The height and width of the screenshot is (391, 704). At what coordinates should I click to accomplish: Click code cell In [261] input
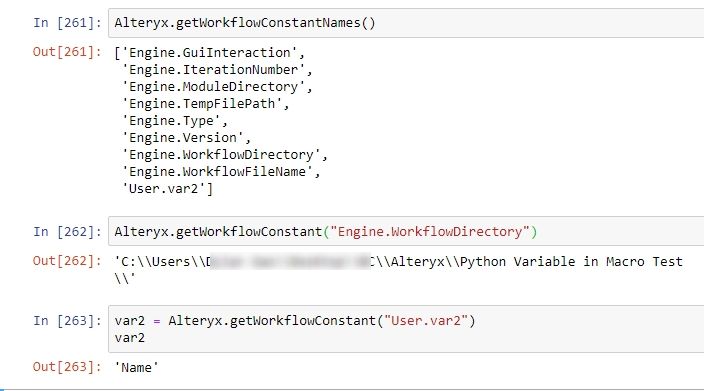click(x=406, y=23)
